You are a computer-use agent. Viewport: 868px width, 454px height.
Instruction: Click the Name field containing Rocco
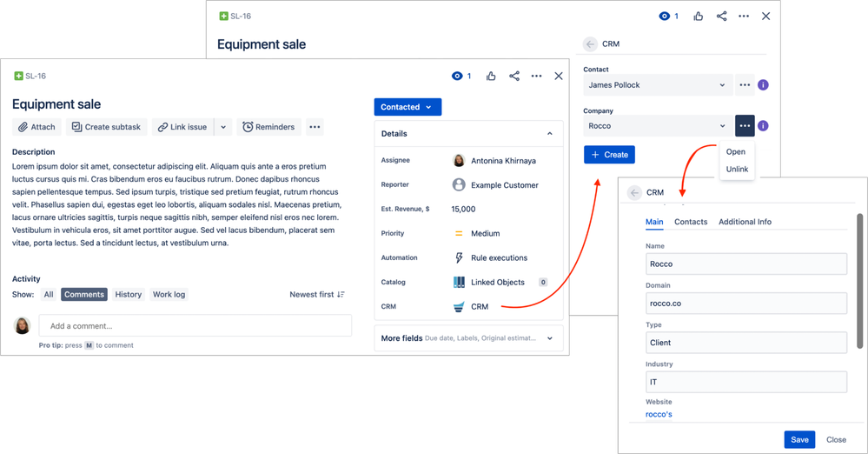point(746,264)
